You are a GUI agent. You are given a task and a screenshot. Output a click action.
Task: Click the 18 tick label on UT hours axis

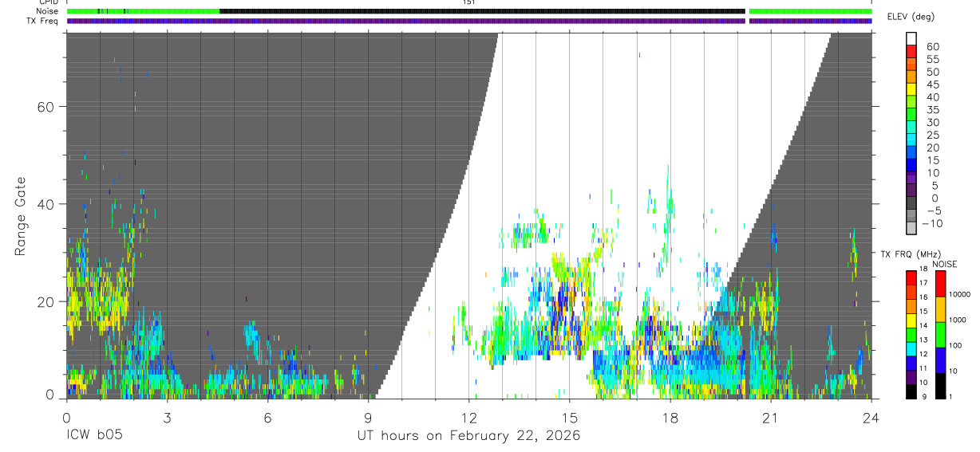670,417
